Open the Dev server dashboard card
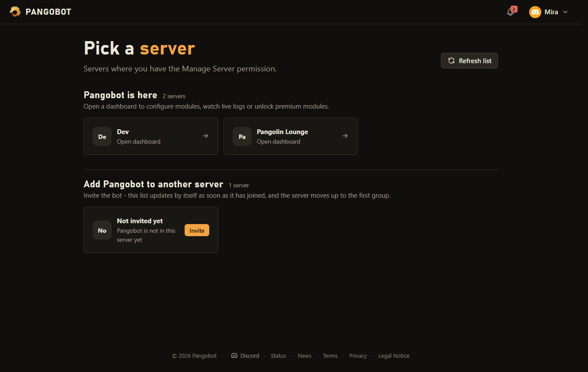Image resolution: width=588 pixels, height=372 pixels. 151,136
